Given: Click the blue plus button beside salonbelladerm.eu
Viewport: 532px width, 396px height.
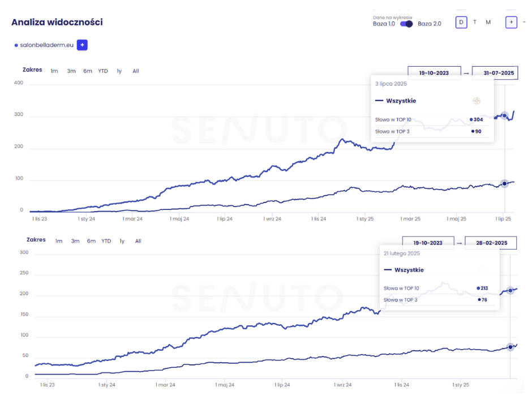Looking at the screenshot, I should [82, 45].
